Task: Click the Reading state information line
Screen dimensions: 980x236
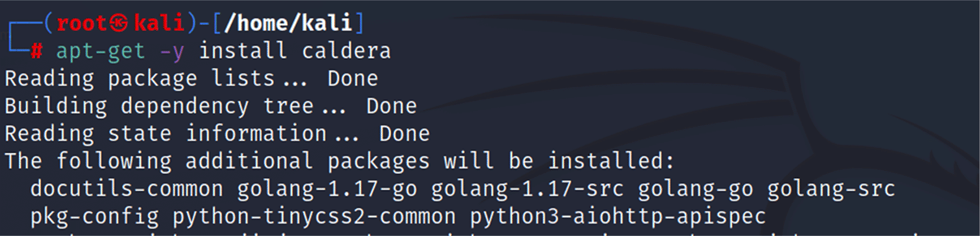Action: click(x=217, y=134)
